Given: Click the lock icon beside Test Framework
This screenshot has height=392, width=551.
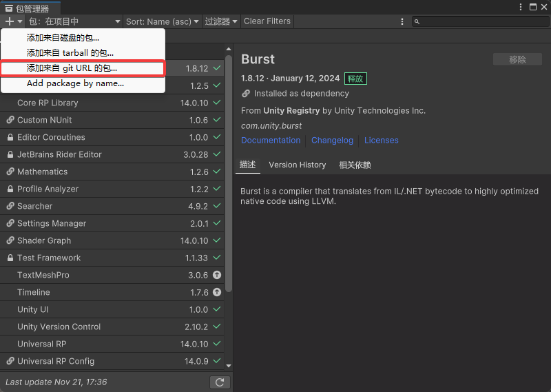Looking at the screenshot, I should tap(10, 258).
